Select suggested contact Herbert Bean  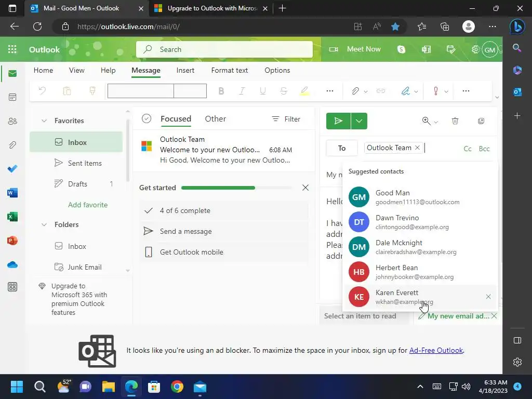(420, 272)
